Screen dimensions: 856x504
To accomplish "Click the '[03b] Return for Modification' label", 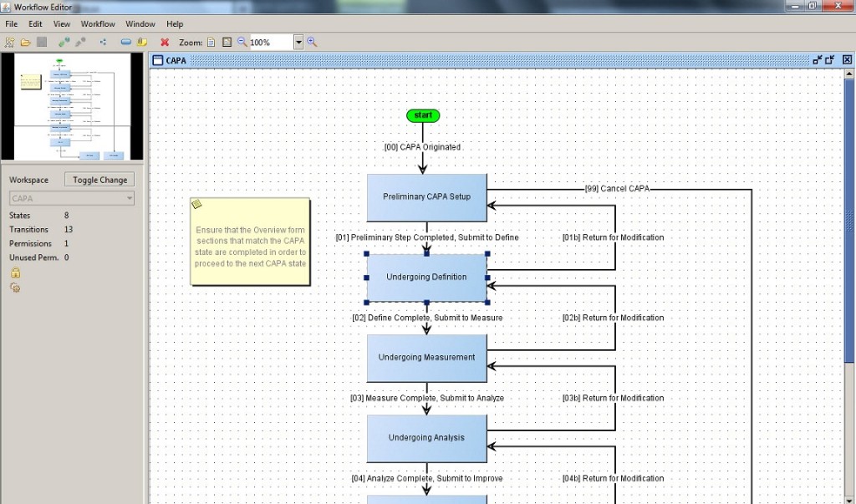I will (613, 398).
